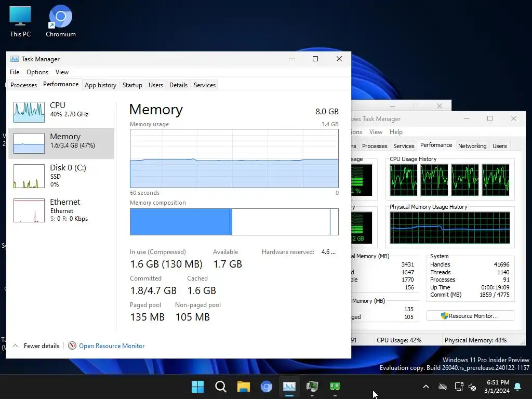The height and width of the screenshot is (399, 532).
Task: Click Open Resource Monitor link
Action: tap(112, 345)
